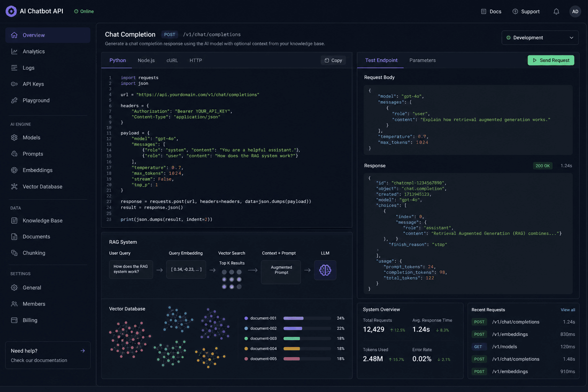Click the Members people icon
Image resolution: width=588 pixels, height=392 pixels.
pyautogui.click(x=14, y=304)
